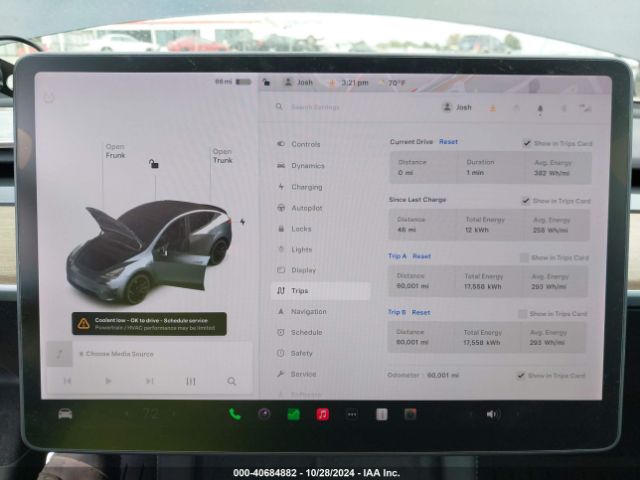Tap the microphone icon in settings header

tap(540, 109)
